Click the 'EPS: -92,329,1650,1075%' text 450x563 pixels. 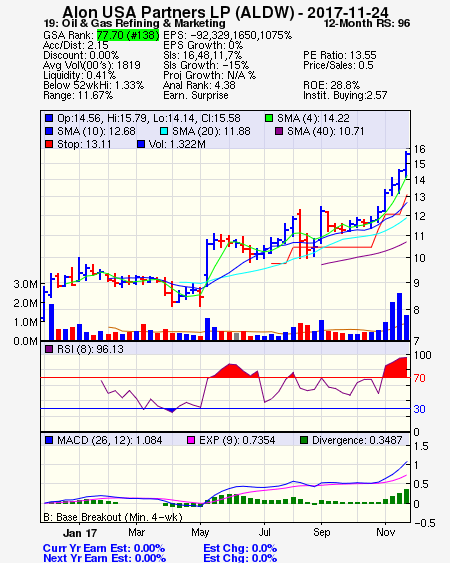(227, 35)
